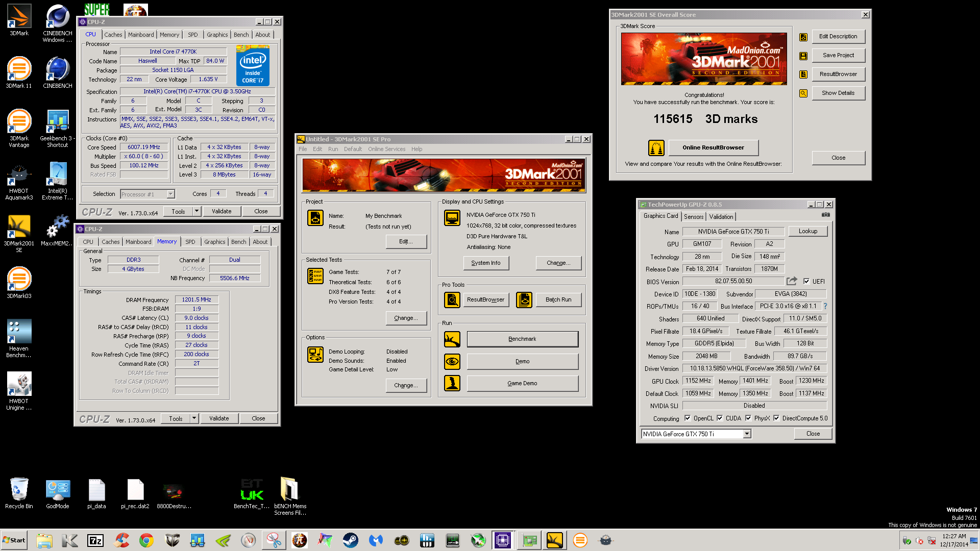The image size is (980, 551).
Task: Toggle the UEFI checkbox in GPU-Z
Action: (x=806, y=282)
